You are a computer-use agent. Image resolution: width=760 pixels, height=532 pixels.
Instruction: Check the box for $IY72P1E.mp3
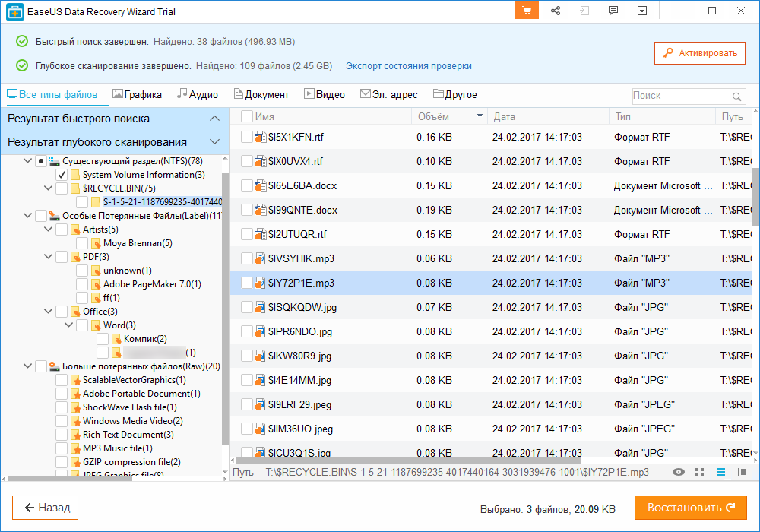click(247, 283)
